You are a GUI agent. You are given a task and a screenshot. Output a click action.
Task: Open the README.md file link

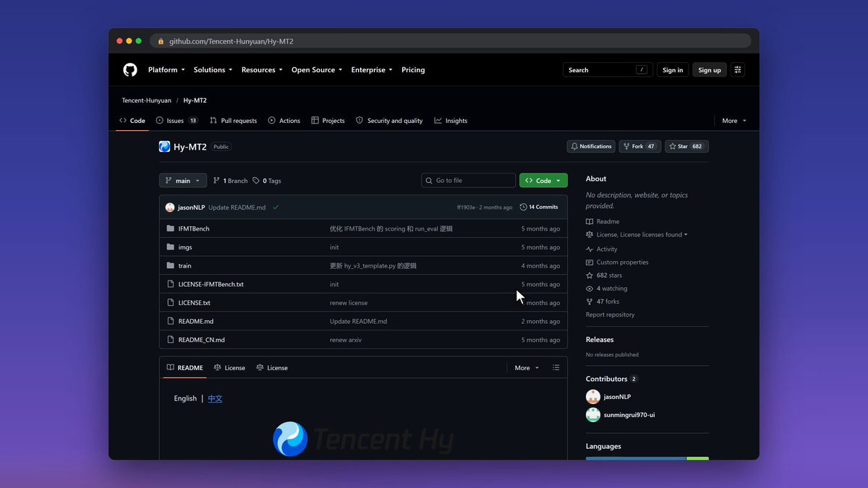pos(196,322)
